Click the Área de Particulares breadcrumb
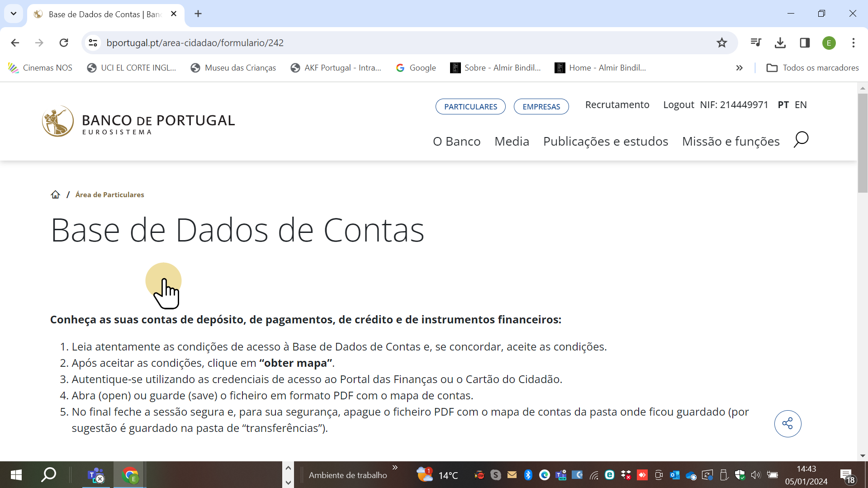The height and width of the screenshot is (488, 868). (x=109, y=195)
